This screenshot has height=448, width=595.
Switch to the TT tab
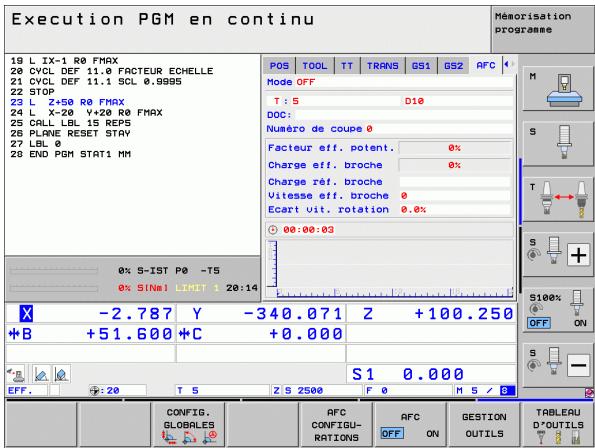pyautogui.click(x=347, y=66)
